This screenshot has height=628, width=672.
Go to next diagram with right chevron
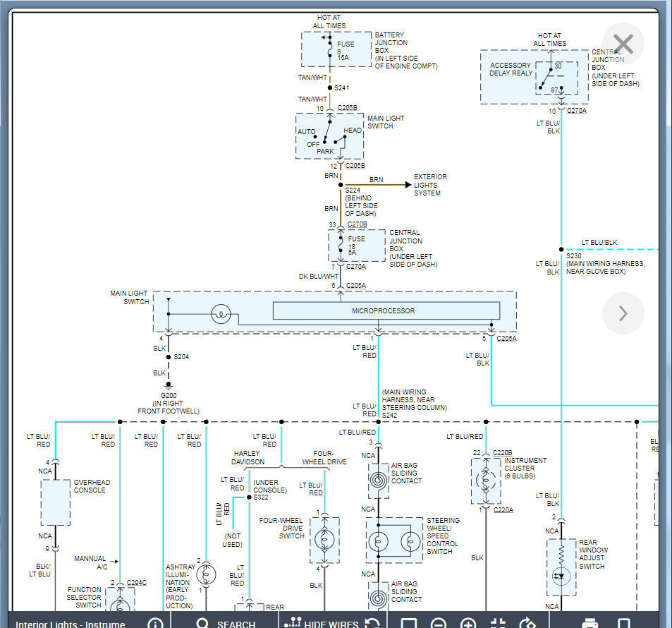point(623,313)
